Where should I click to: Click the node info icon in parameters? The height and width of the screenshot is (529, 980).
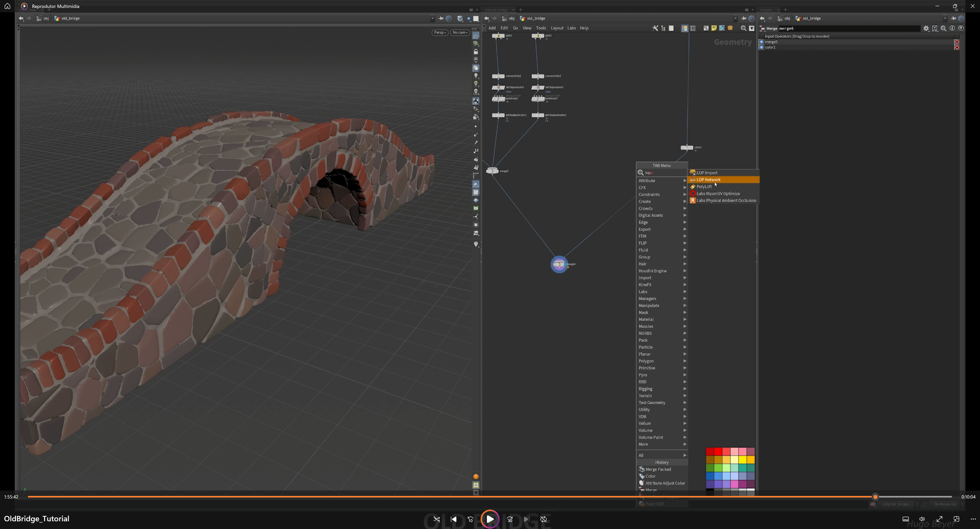pyautogui.click(x=952, y=28)
